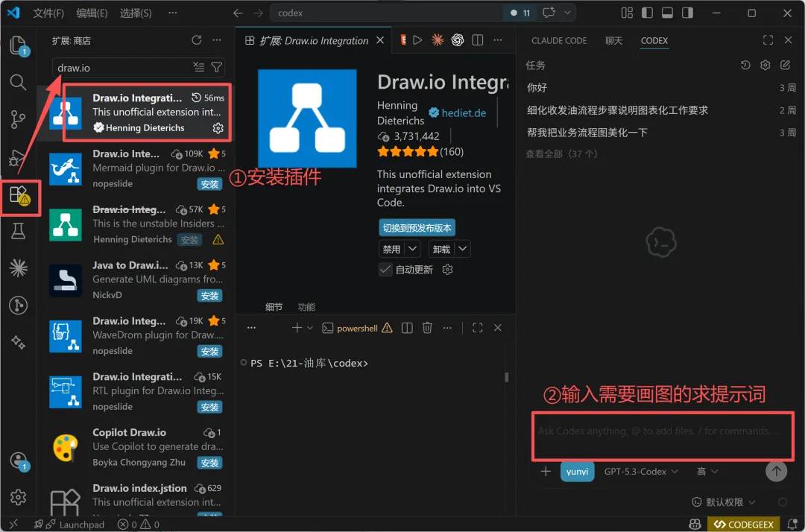Viewport: 805px width, 532px height.
Task: Open the Manage gear in activity bar
Action: tap(19, 497)
